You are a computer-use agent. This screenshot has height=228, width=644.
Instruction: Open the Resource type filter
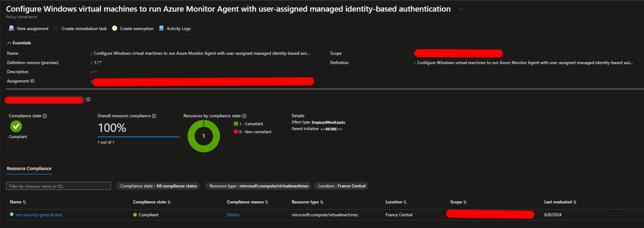pyautogui.click(x=259, y=186)
